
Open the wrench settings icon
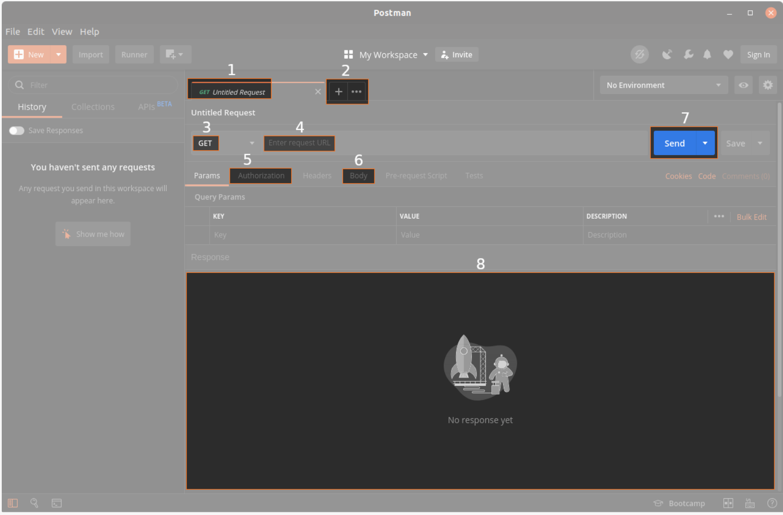click(688, 54)
